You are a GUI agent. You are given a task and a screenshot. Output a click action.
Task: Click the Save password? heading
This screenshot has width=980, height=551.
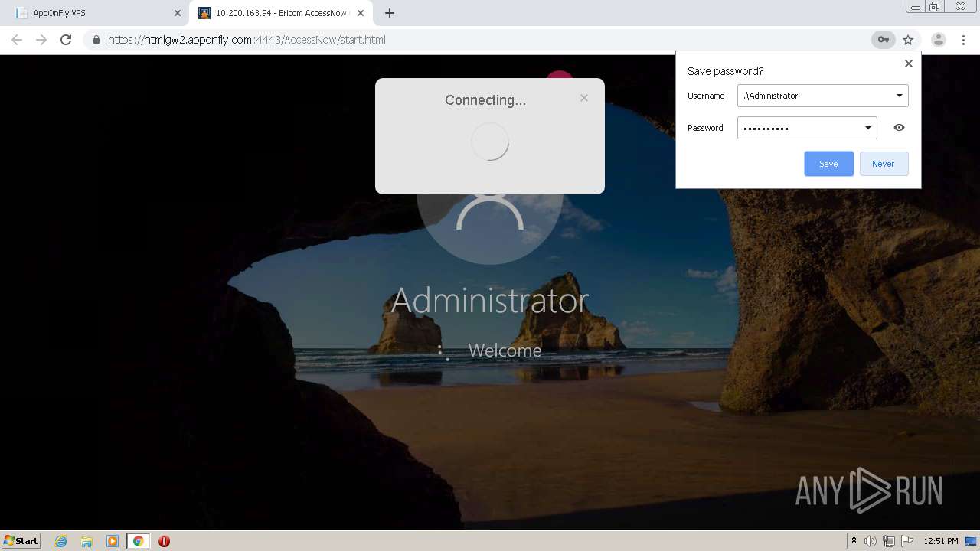[x=725, y=71]
